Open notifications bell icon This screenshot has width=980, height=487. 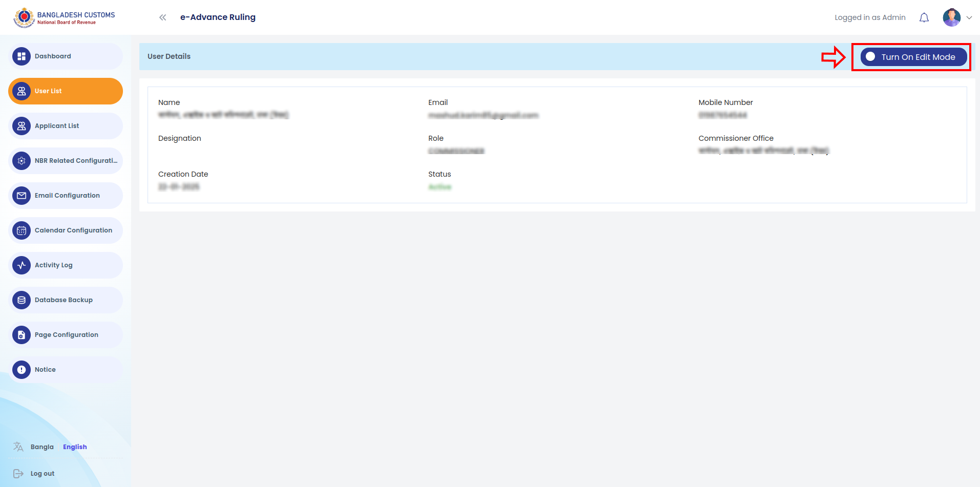(x=924, y=17)
